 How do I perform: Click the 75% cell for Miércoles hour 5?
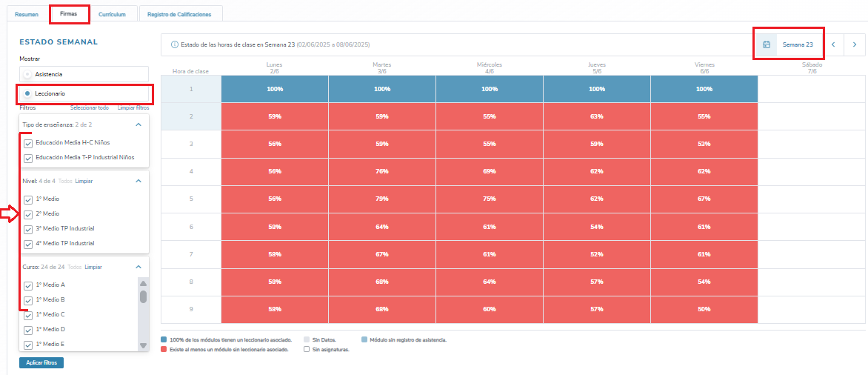pos(490,199)
